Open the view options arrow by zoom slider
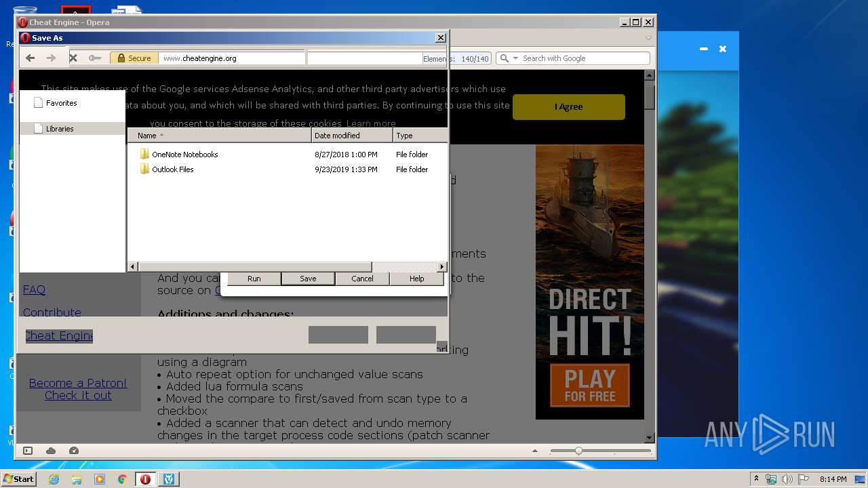 point(534,451)
